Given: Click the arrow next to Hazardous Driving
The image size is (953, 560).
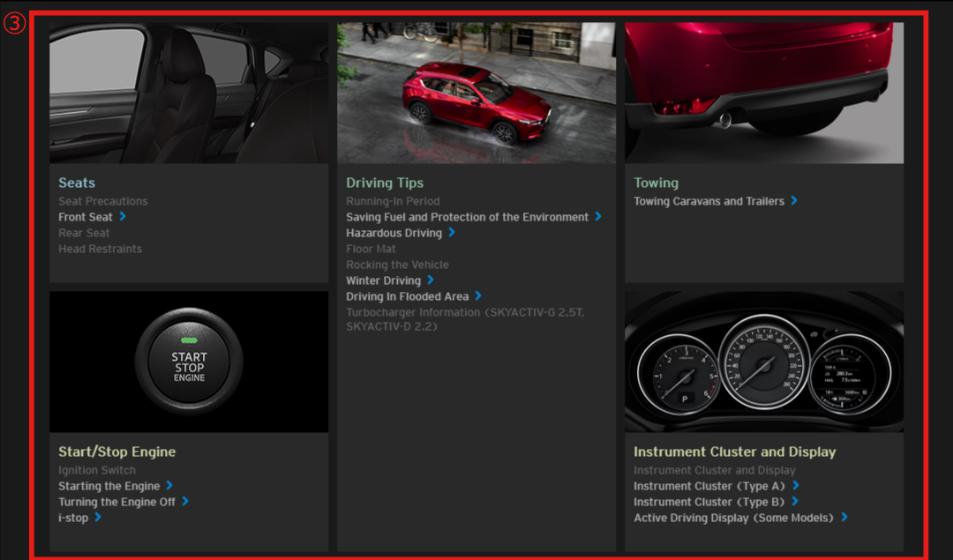Looking at the screenshot, I should tap(452, 233).
